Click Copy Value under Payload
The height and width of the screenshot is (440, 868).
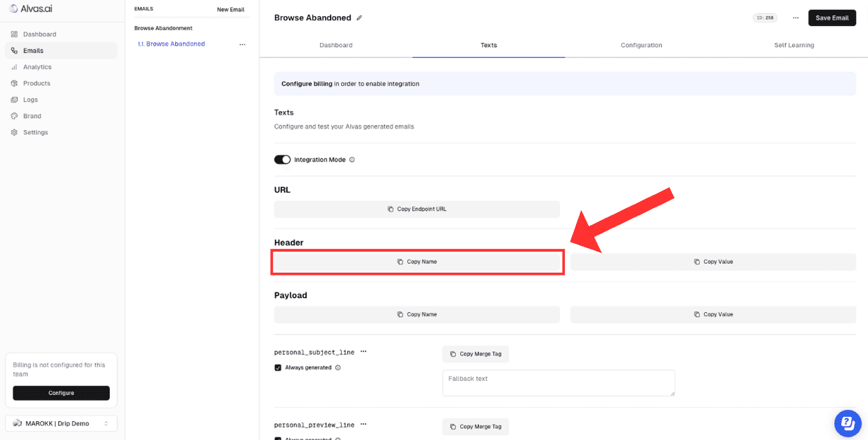pyautogui.click(x=713, y=315)
